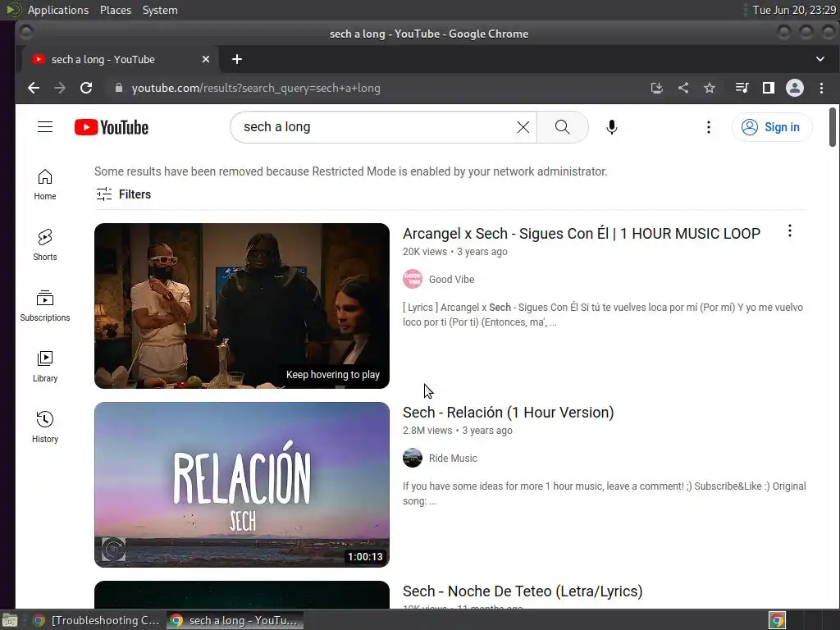Close the 'sech a long - YouTube' tab
The width and height of the screenshot is (840, 630).
(206, 59)
